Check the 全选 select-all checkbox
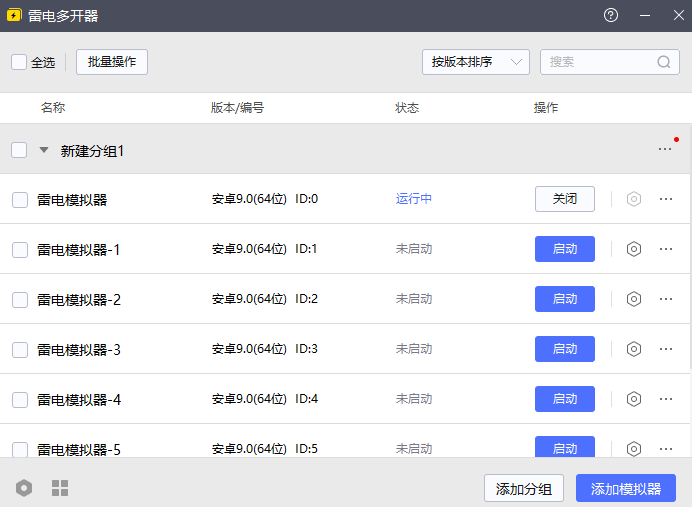The image size is (692, 507). tap(19, 62)
